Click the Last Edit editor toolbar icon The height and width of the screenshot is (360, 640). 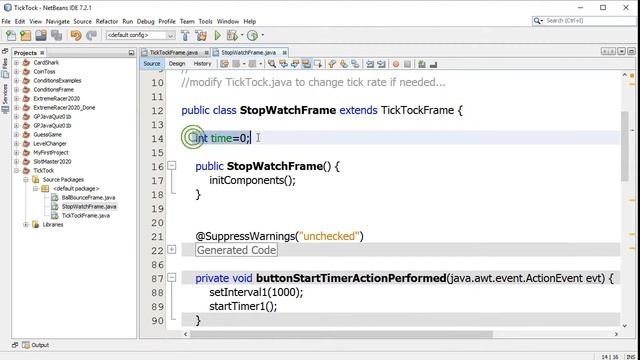[x=224, y=64]
